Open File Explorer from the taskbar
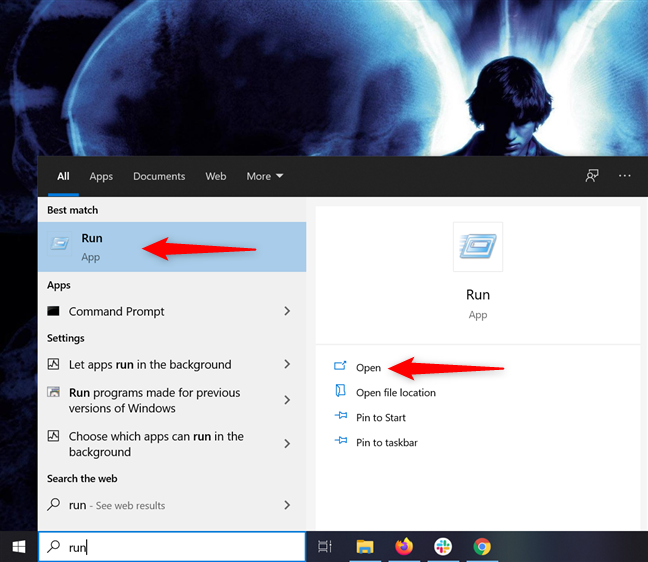The image size is (648, 562). tap(365, 547)
